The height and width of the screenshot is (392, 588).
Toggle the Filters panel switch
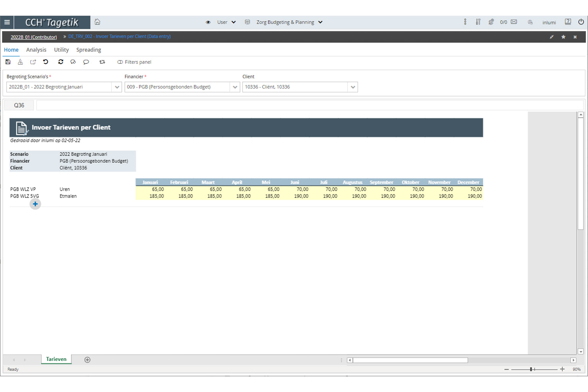tap(120, 62)
